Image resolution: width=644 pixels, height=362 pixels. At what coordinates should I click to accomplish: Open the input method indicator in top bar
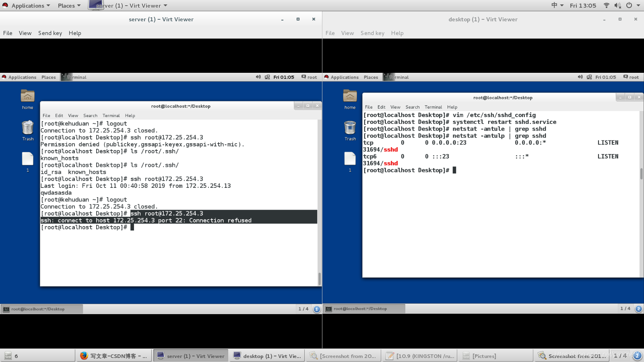[x=557, y=5]
